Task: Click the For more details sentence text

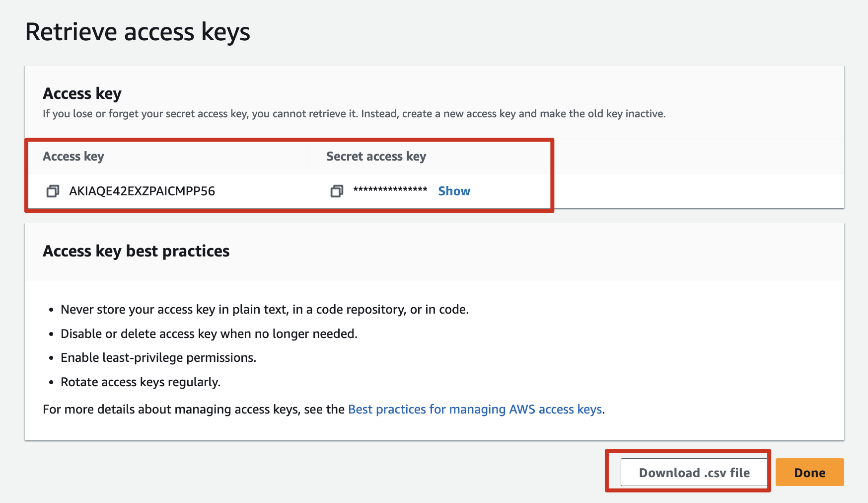Action: tap(194, 409)
